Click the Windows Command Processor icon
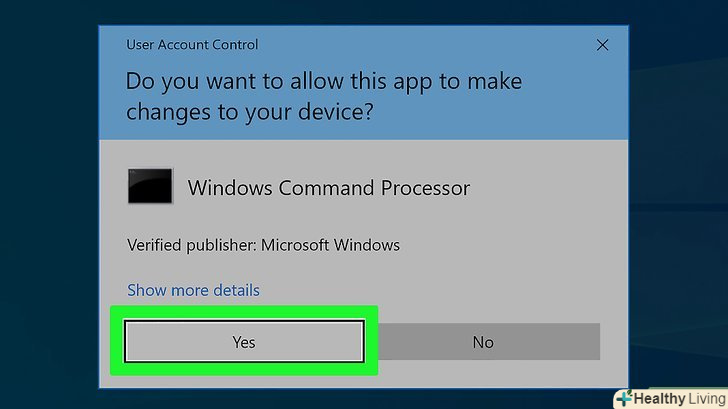728x409 pixels. [149, 187]
